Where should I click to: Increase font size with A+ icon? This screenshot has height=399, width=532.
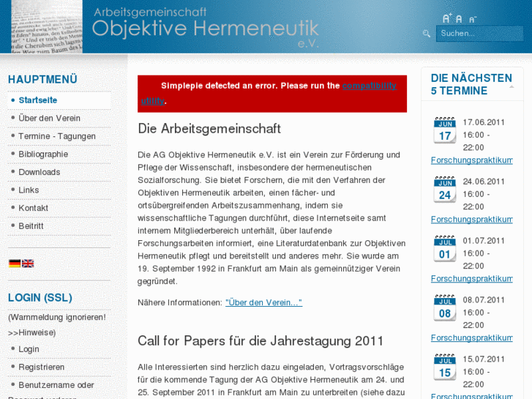(x=447, y=18)
